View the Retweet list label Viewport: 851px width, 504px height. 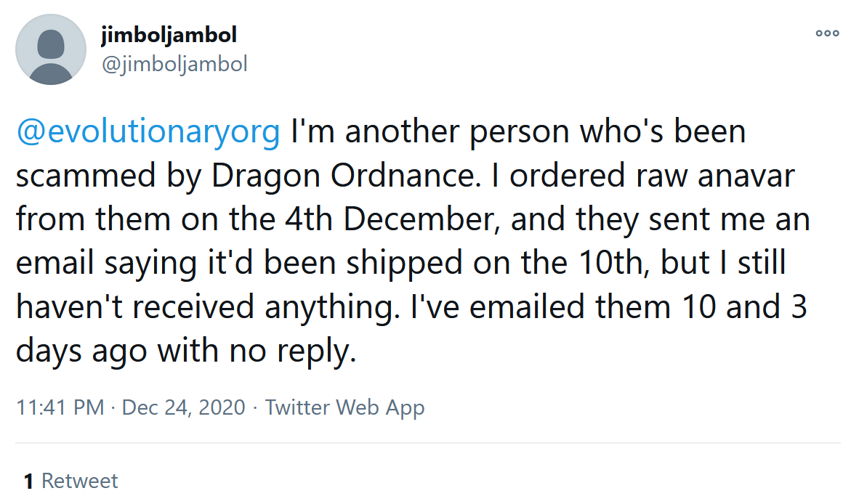[x=80, y=481]
